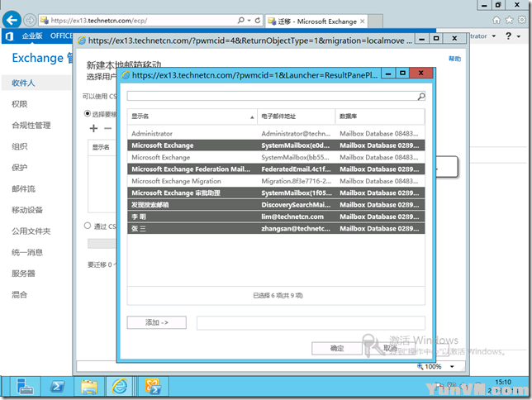Click the Office logo icon
This screenshot has width=532, height=400.
[x=10, y=36]
